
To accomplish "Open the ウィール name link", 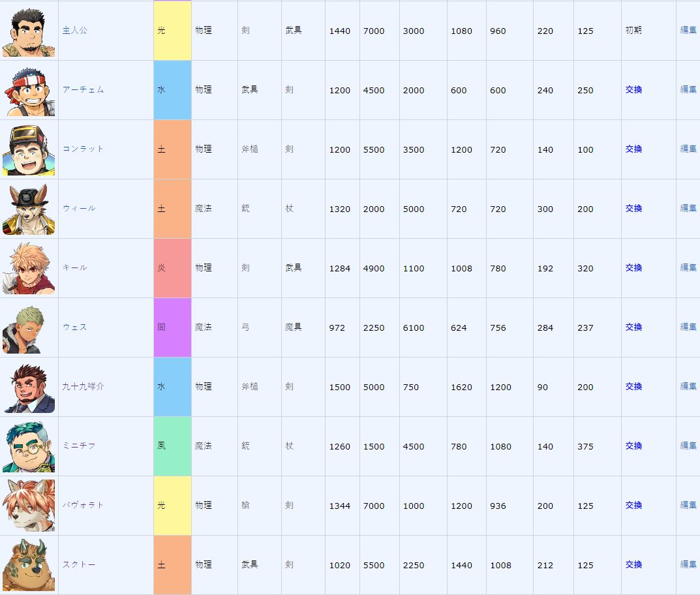I will (78, 209).
